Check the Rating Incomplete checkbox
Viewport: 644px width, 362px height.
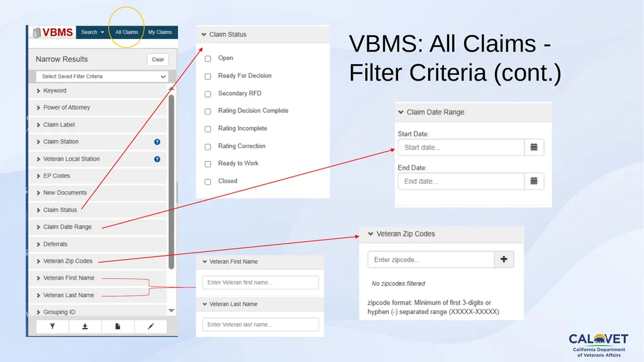coord(208,129)
